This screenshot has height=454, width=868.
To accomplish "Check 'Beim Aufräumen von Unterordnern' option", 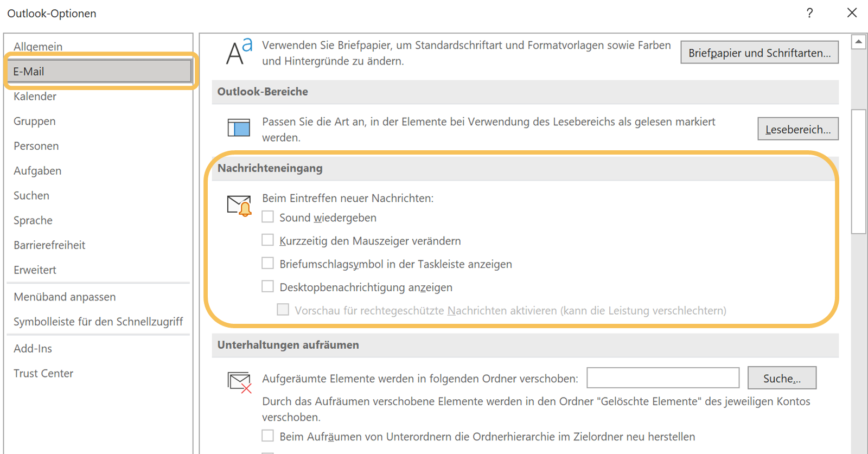I will 267,436.
